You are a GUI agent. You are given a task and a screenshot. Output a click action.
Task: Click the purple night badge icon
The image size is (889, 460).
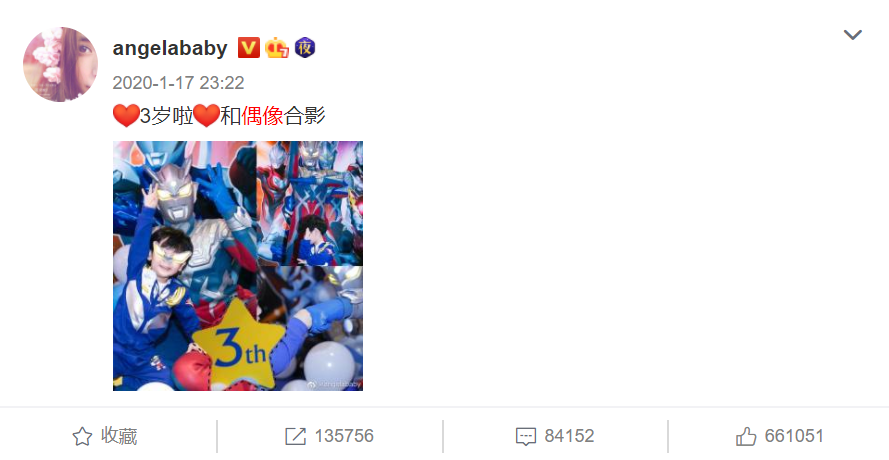point(305,48)
